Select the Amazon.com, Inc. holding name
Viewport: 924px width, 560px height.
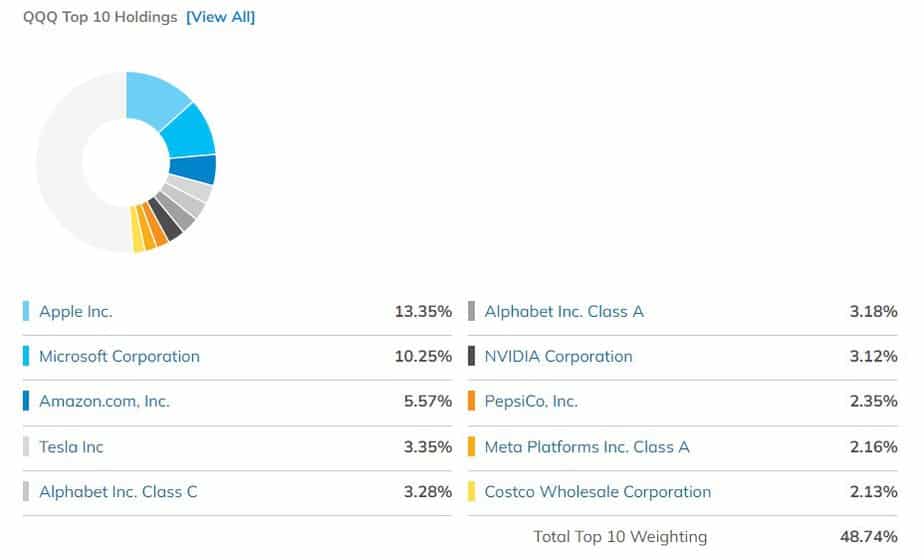(104, 401)
